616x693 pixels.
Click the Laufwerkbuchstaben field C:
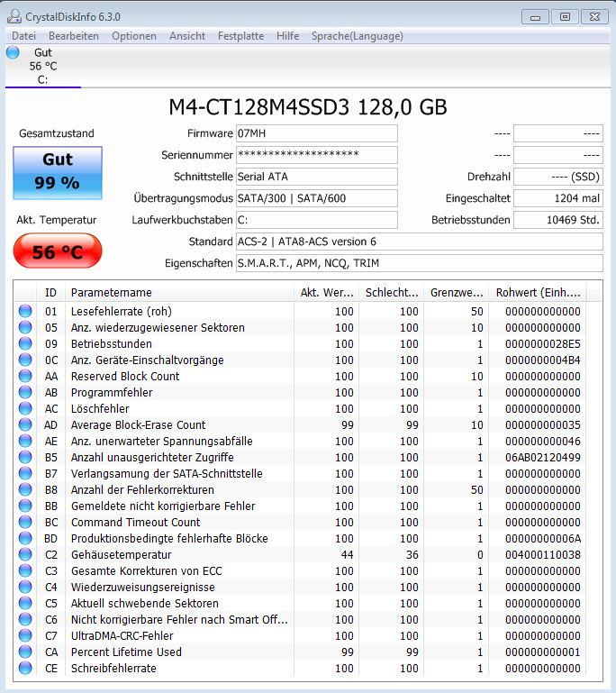click(x=317, y=220)
